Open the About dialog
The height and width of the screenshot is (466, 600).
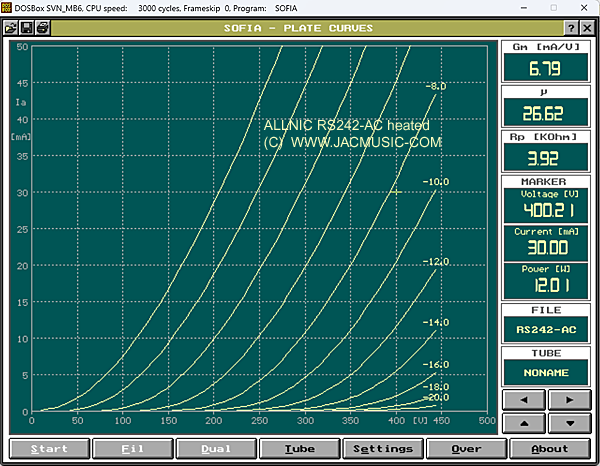[x=549, y=449]
